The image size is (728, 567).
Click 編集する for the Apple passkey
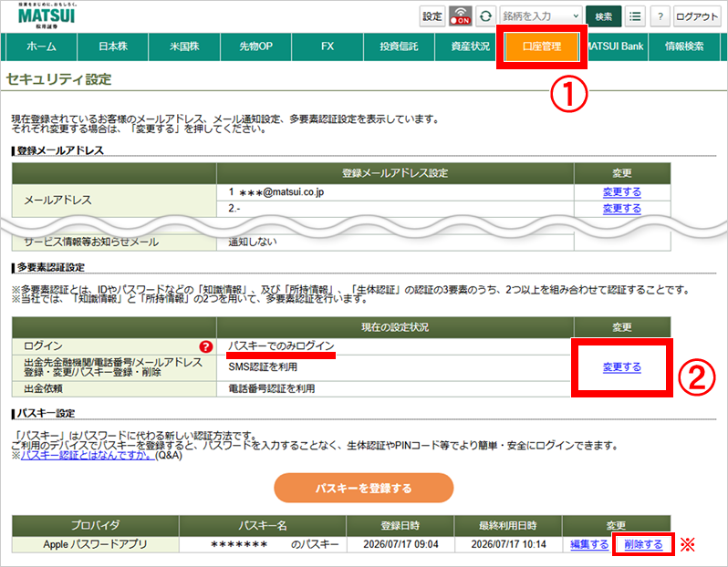pos(589,544)
